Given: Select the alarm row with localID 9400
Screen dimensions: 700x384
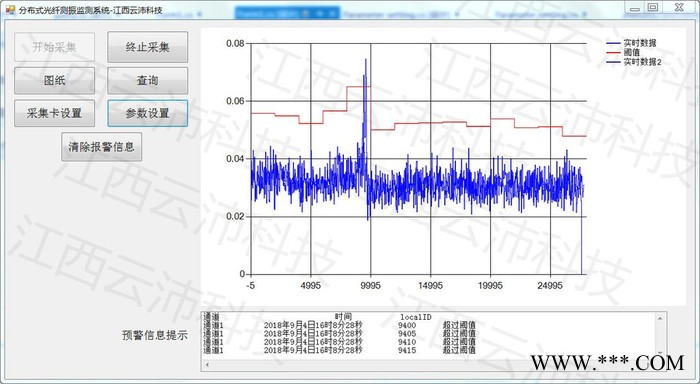Looking at the screenshot, I should pos(339,326).
